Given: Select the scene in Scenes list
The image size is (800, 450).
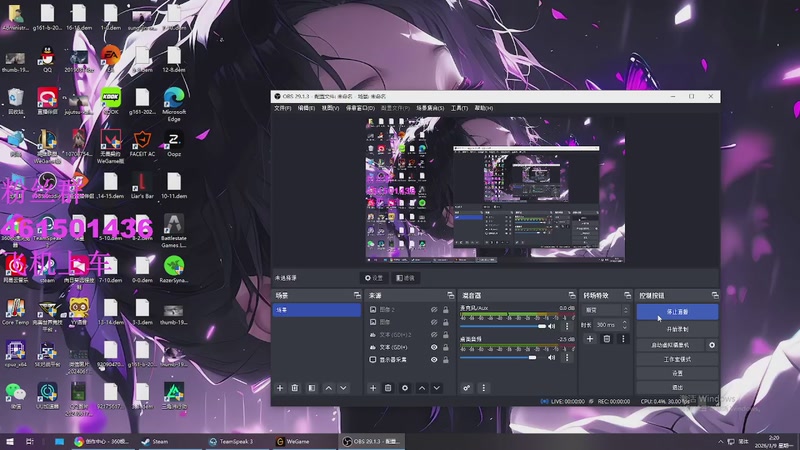Looking at the screenshot, I should [317, 310].
